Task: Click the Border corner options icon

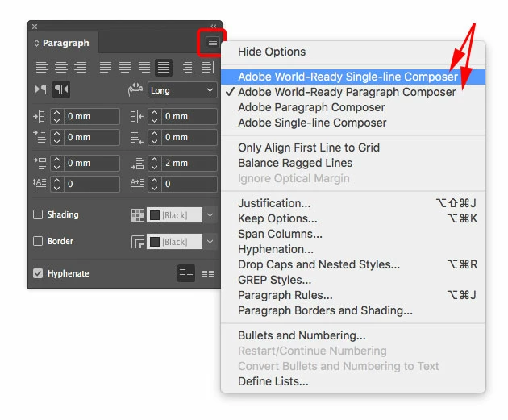Action: (x=138, y=242)
